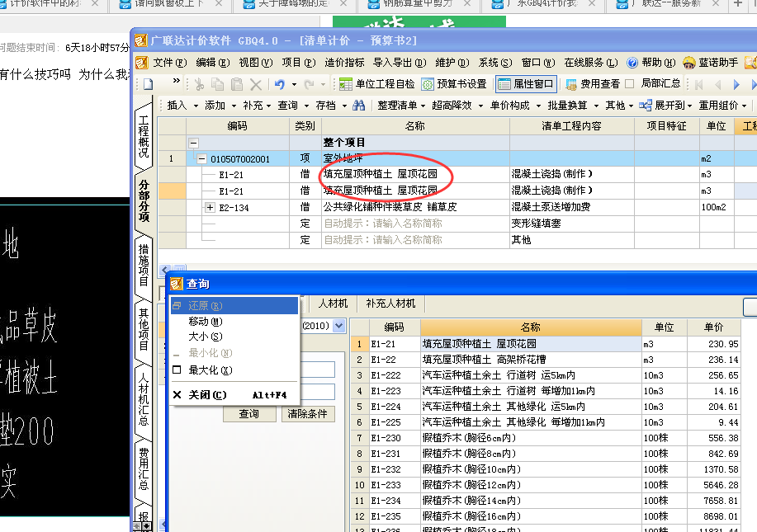Click 单价构成 toolbar button
The image size is (757, 532).
(514, 105)
